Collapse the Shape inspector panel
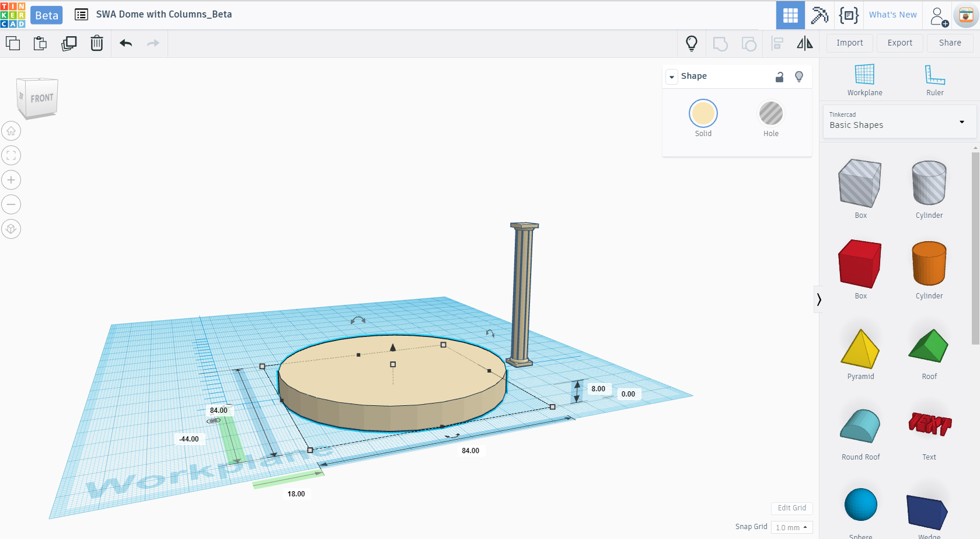Screen dimensions: 980x539 672,76
